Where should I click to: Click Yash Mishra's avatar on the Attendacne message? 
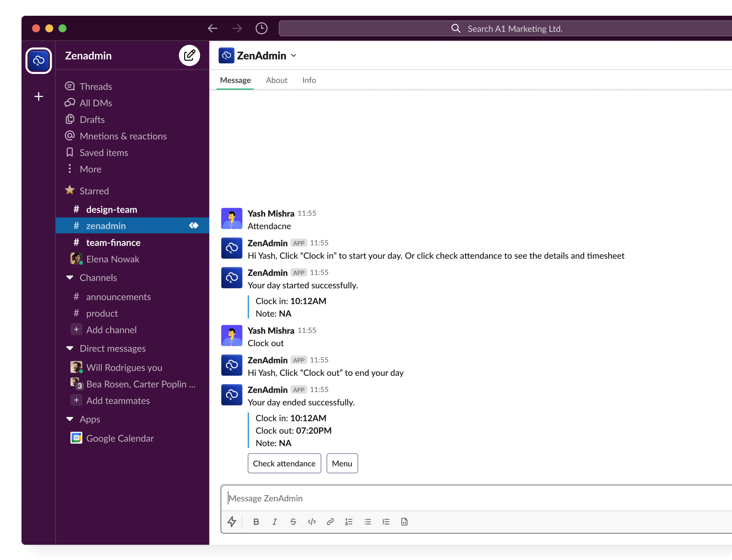pos(232,218)
